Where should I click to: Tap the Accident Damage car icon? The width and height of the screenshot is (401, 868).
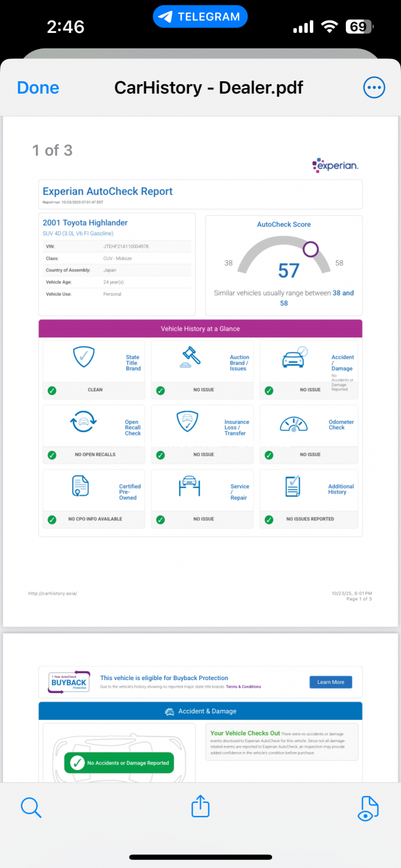point(294,358)
